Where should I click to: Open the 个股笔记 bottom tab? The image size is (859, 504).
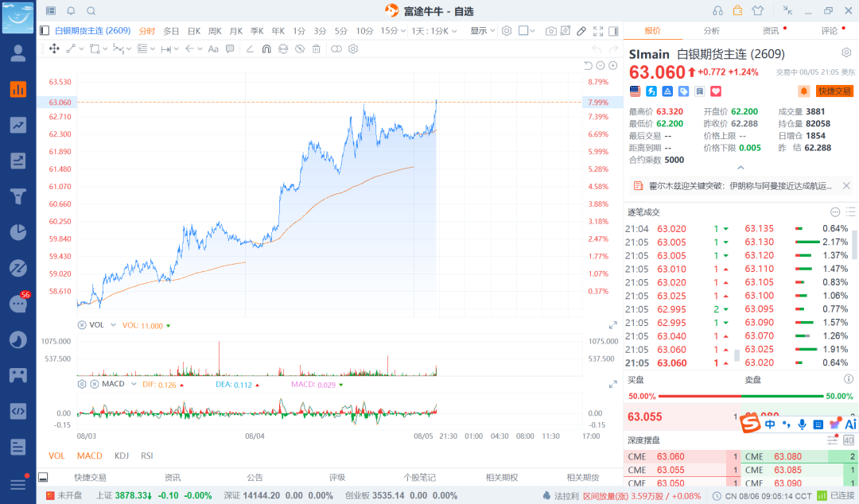420,478
